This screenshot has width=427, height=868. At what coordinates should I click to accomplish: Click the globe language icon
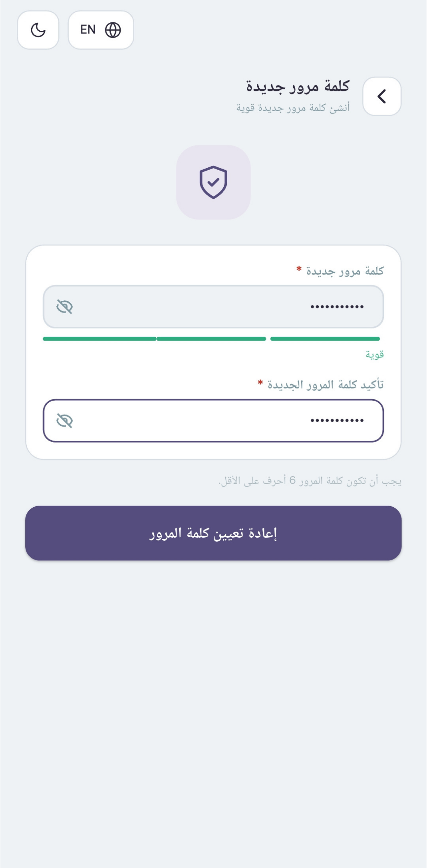[113, 30]
